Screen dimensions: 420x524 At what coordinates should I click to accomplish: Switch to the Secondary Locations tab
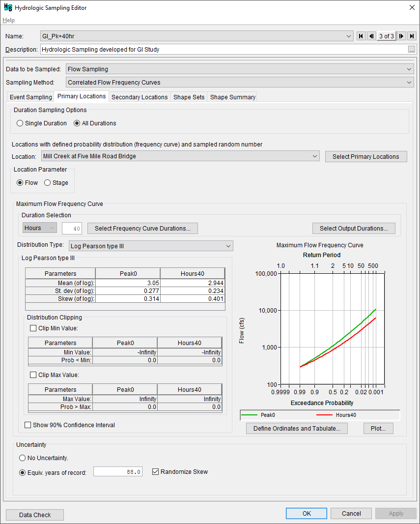click(140, 97)
